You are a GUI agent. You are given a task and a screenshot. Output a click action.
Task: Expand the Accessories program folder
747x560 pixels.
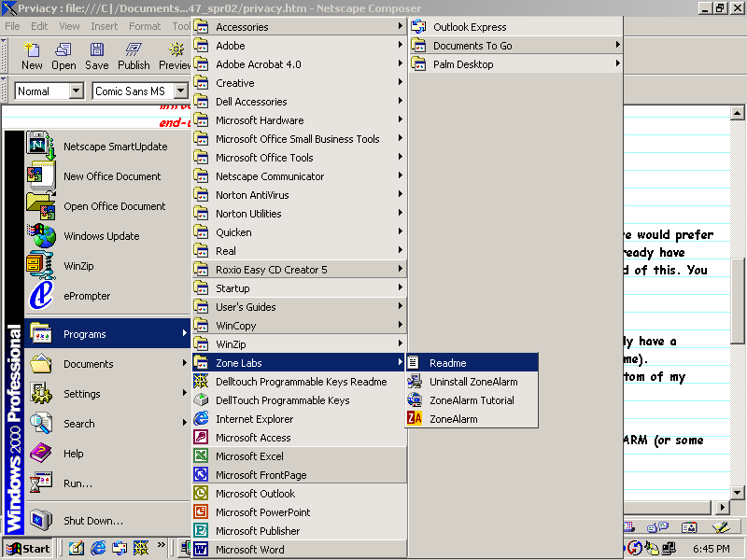[300, 27]
